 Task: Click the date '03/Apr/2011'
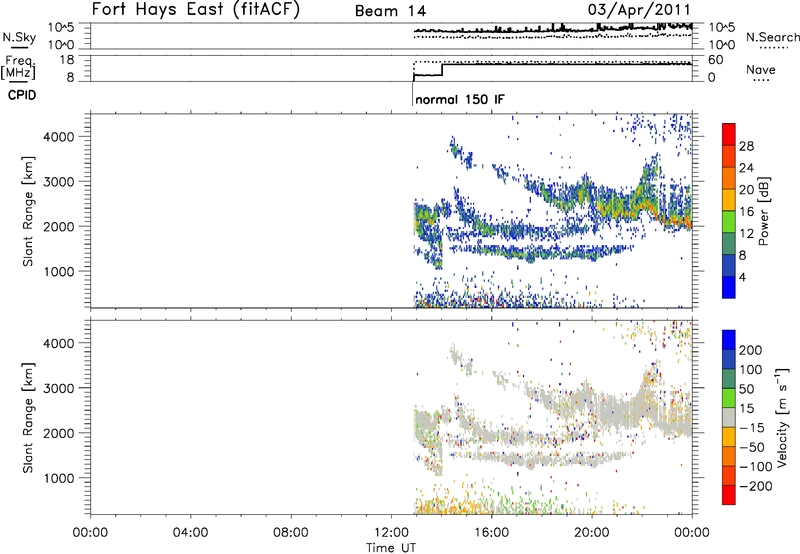pyautogui.click(x=639, y=9)
